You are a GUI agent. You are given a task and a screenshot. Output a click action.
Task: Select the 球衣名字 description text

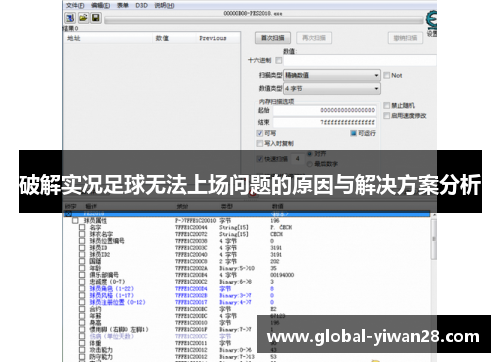[x=101, y=234]
